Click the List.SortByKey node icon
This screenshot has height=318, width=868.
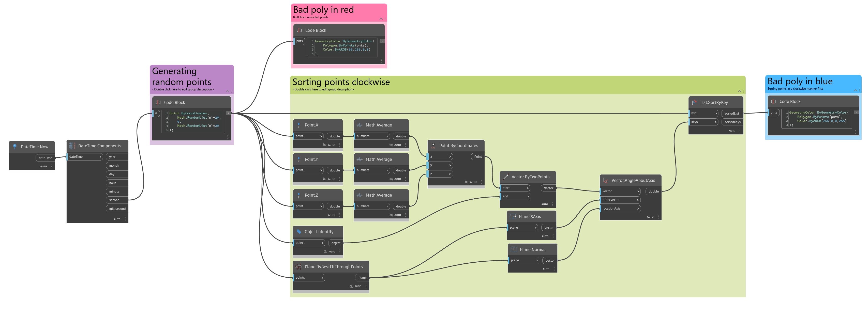click(694, 102)
